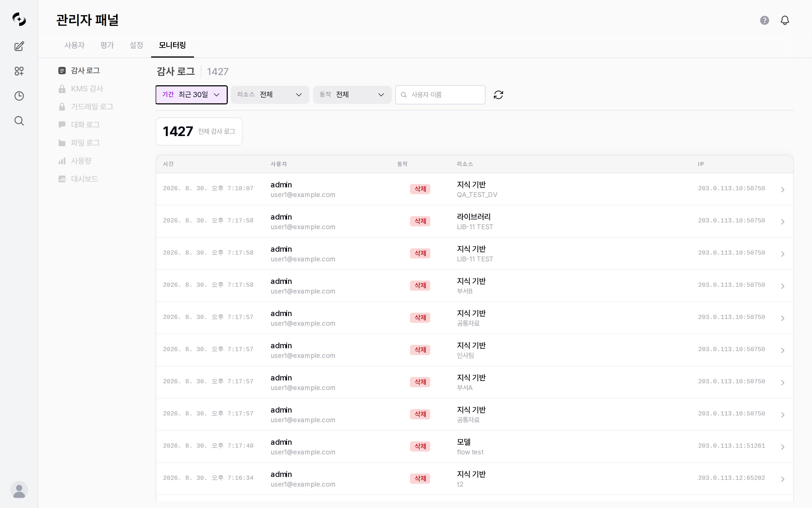
Task: Refresh the audit log list
Action: click(x=498, y=95)
